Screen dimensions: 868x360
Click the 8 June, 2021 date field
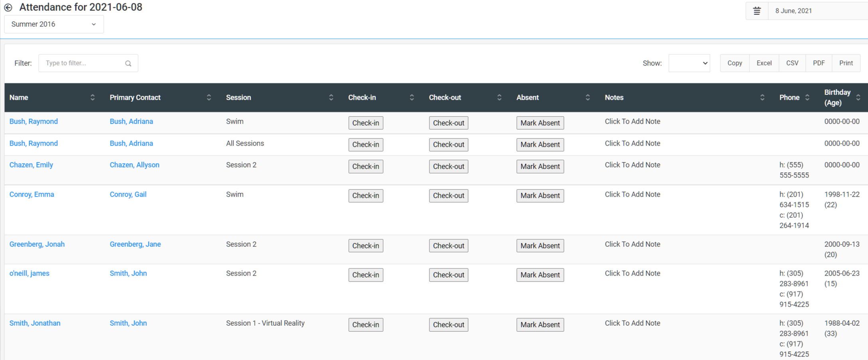pyautogui.click(x=814, y=11)
